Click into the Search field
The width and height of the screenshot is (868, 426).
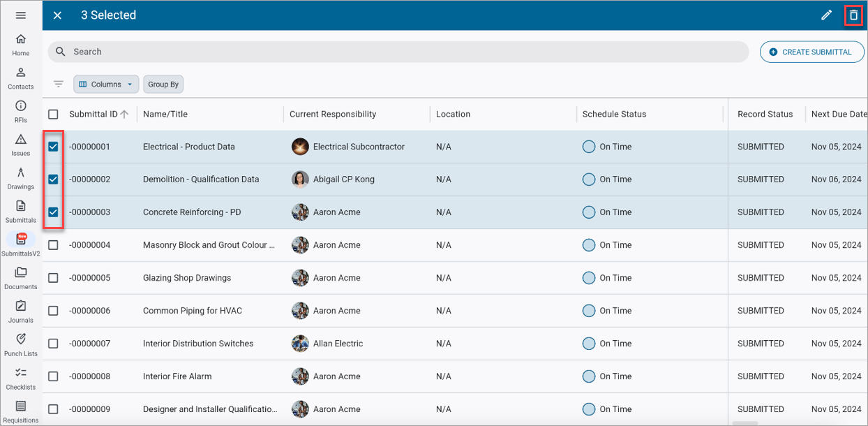(398, 52)
